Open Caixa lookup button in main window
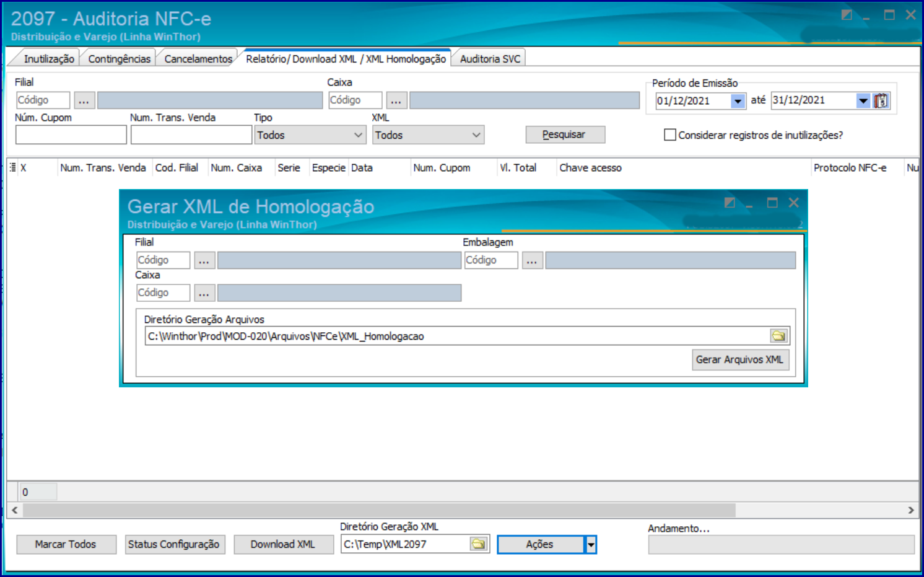Viewport: 924px width, 577px height. coord(396,100)
